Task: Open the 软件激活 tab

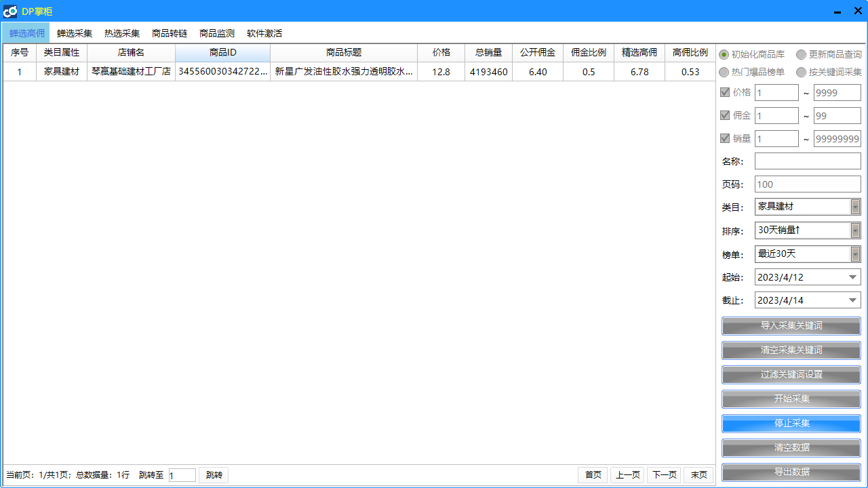Action: point(264,33)
